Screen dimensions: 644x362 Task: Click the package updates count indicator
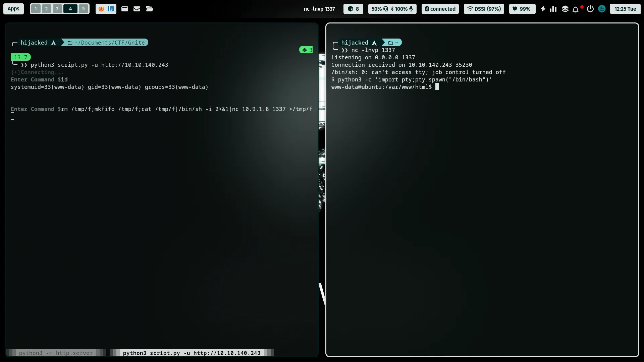(x=353, y=9)
